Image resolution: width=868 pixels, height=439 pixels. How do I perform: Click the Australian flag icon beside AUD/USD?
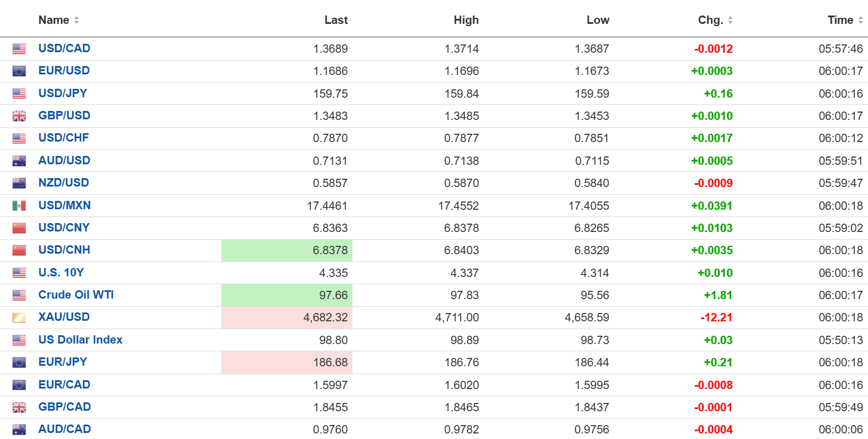tap(19, 161)
